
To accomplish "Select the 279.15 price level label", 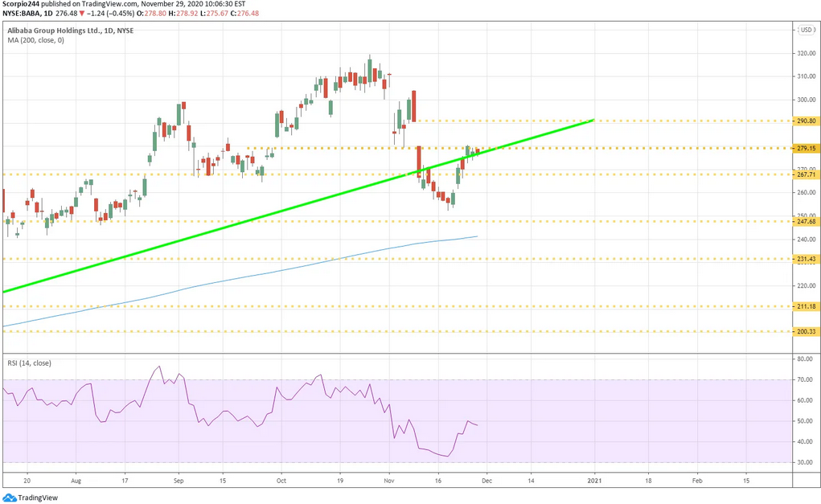I will pos(806,148).
